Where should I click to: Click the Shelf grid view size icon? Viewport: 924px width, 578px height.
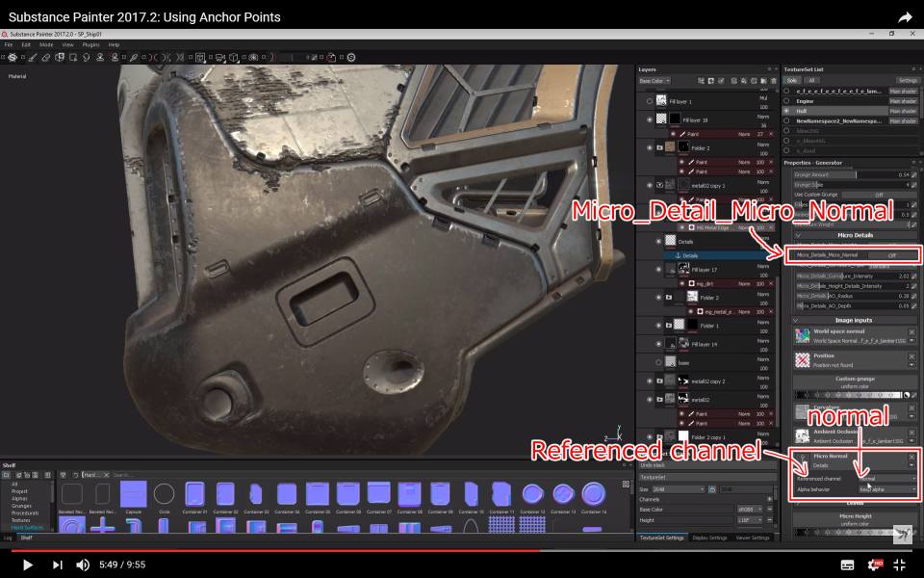tap(626, 485)
